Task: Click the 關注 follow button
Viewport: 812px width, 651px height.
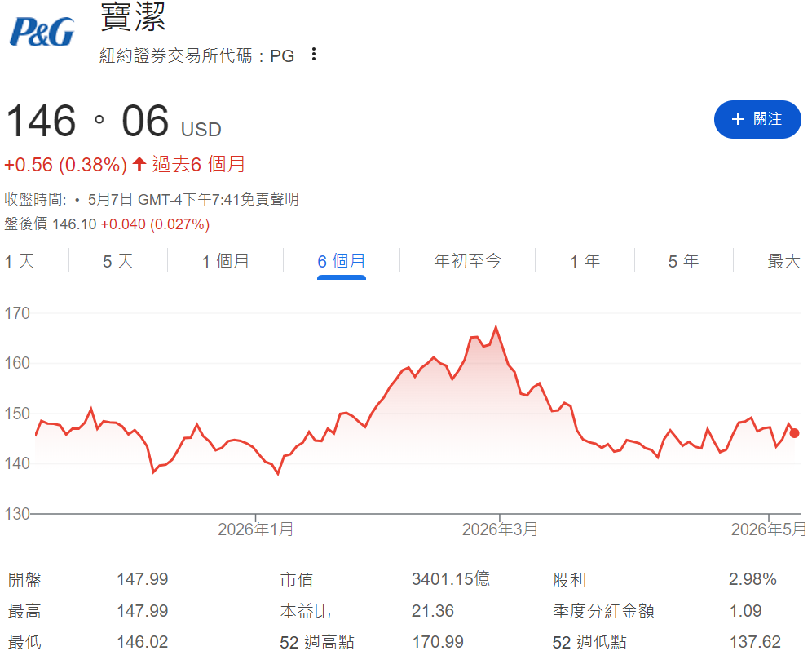Action: point(757,119)
